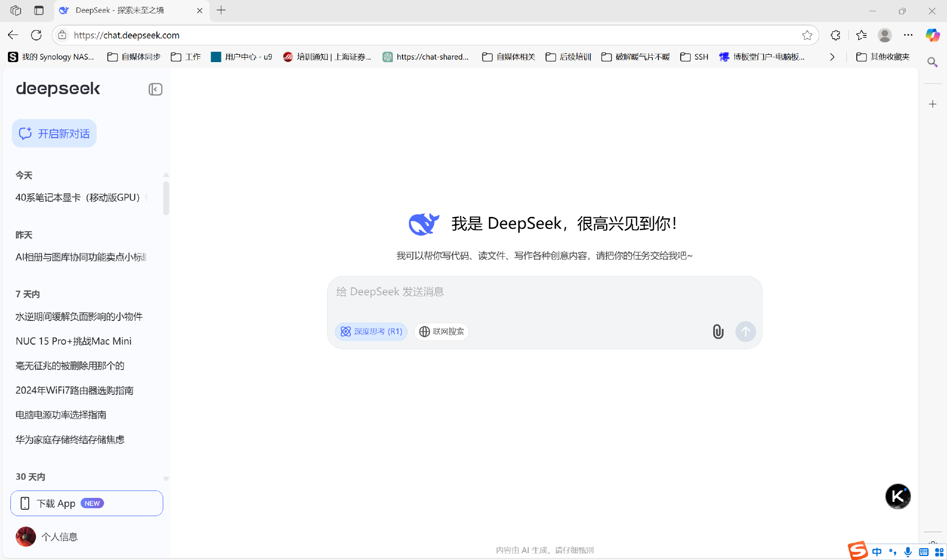Collapse the DeepSeek sidebar panel
Viewport: 947px width, 560px height.
(x=155, y=89)
